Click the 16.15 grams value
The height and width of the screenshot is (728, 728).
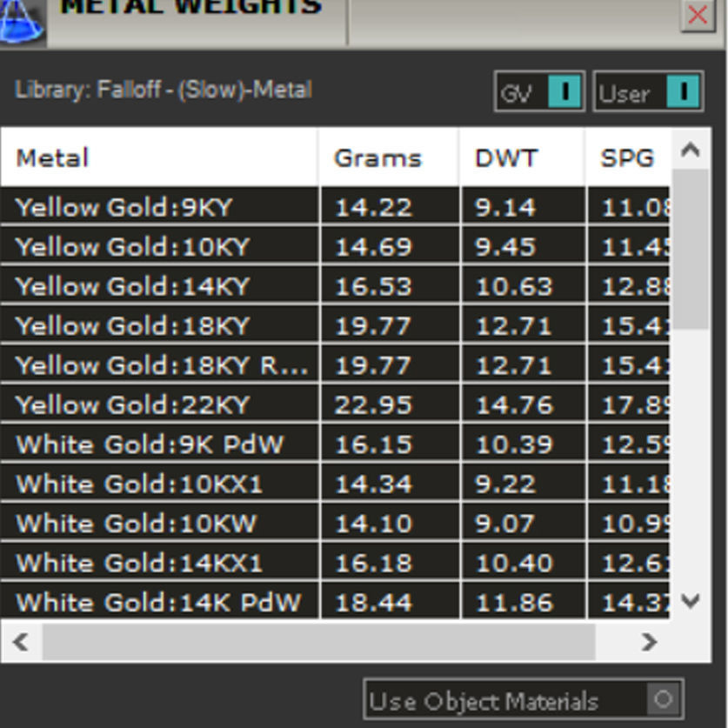pyautogui.click(x=374, y=444)
